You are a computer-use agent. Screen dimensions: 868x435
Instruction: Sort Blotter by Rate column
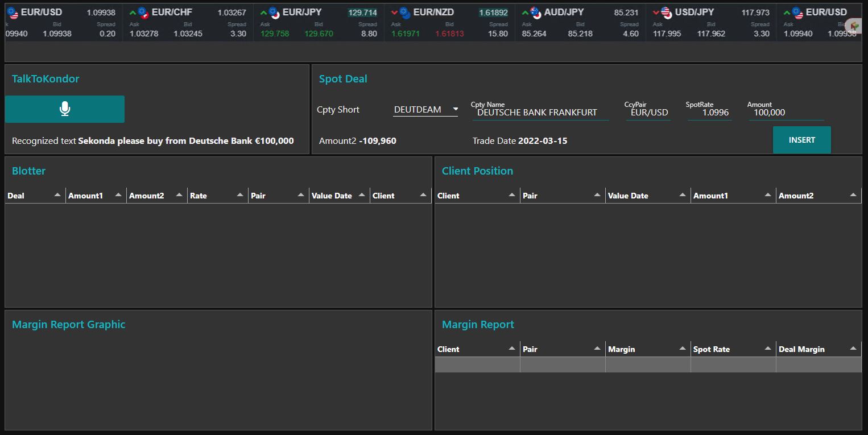click(x=217, y=196)
